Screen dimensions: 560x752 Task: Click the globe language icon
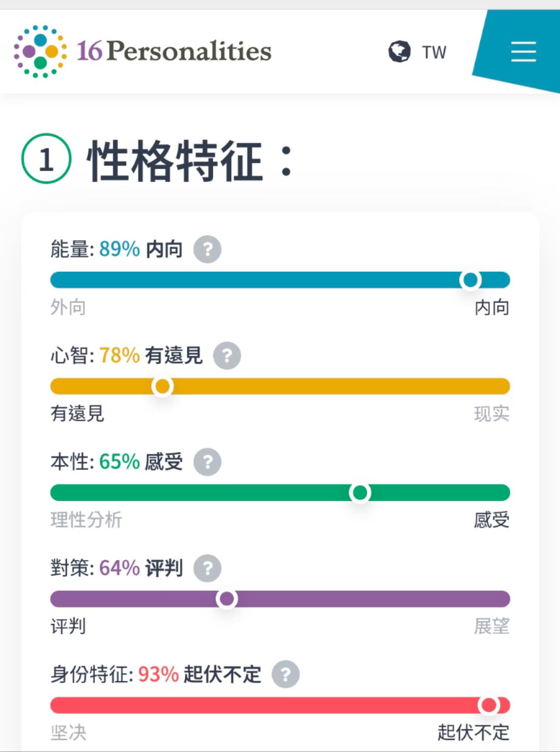(x=399, y=51)
